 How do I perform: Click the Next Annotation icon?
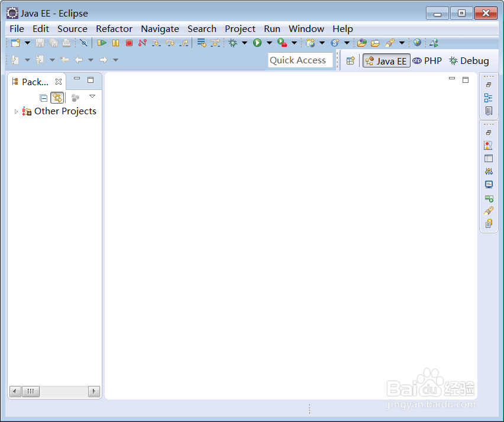[15, 60]
